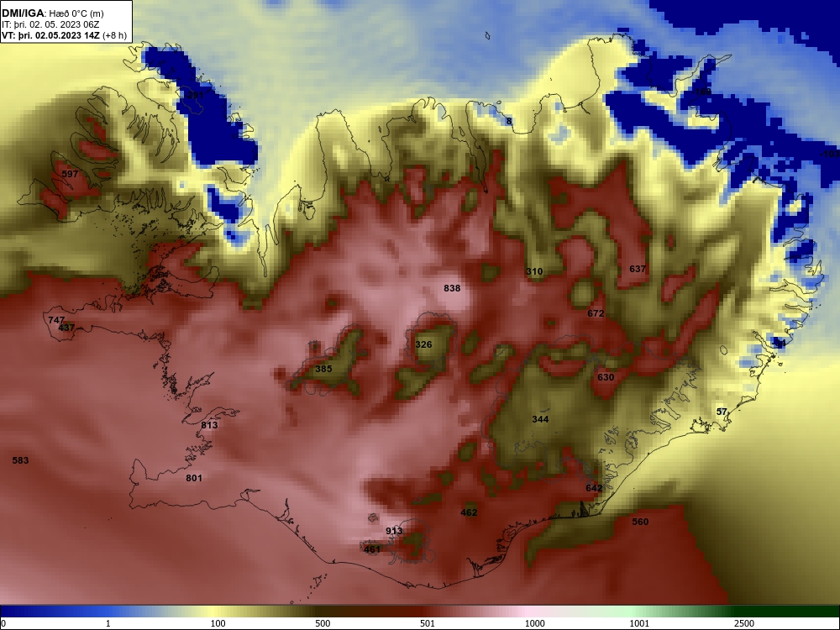This screenshot has width=840, height=630.
Task: Click the 913 value in the south
Action: point(394,531)
